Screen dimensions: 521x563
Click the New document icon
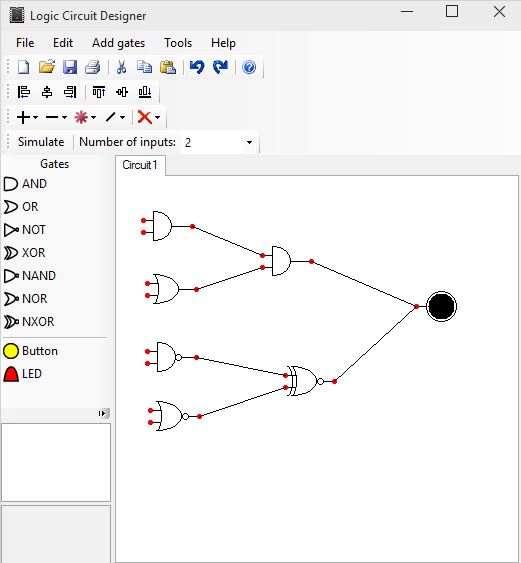click(x=24, y=67)
